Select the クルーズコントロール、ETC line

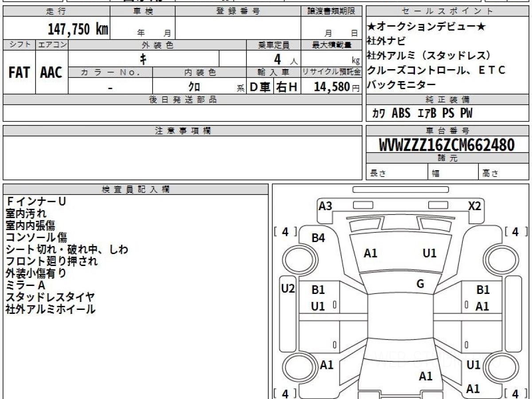coord(436,70)
